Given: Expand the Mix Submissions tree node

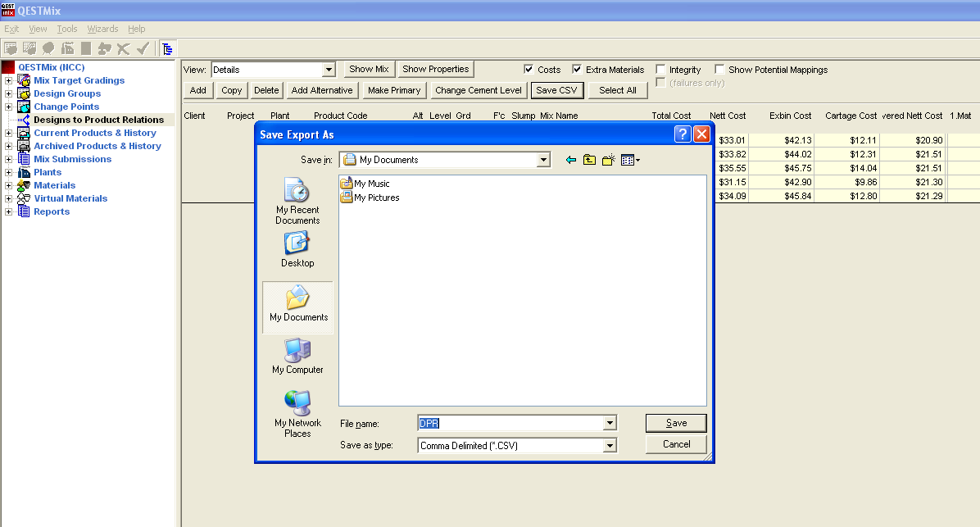Looking at the screenshot, I should point(8,159).
